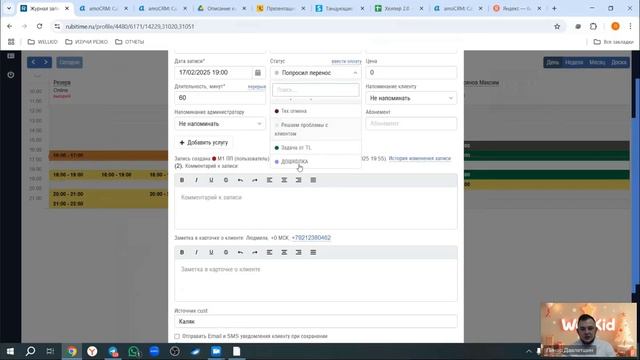Justify text in client note editor toolbar
Viewport: 640px width, 360px height.
point(313,252)
